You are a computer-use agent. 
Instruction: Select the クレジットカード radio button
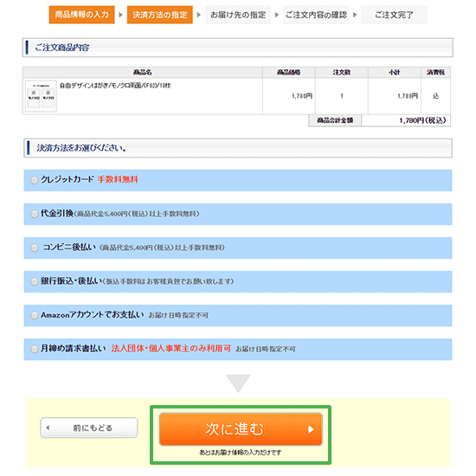(35, 180)
